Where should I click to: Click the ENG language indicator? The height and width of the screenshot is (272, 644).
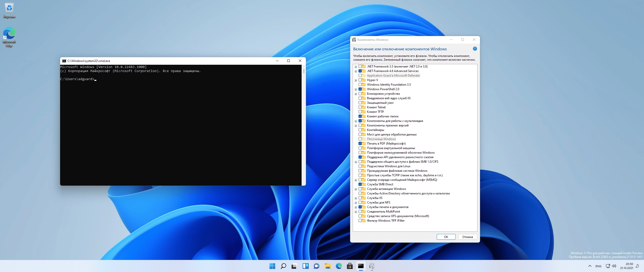598,266
